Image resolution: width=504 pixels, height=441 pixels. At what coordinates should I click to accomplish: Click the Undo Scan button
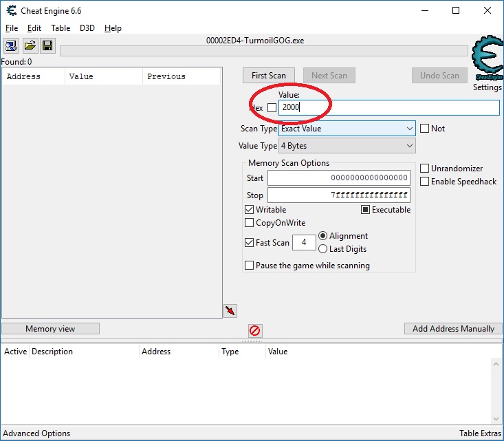point(439,76)
